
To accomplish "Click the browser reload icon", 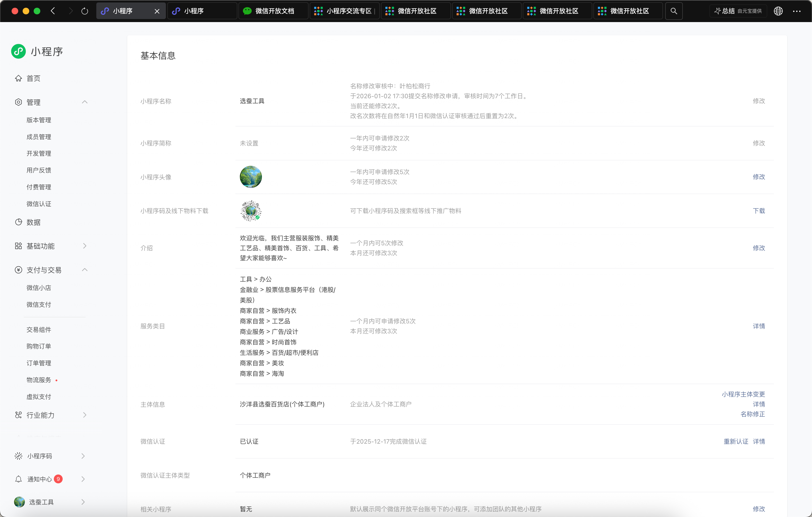I will pos(85,11).
